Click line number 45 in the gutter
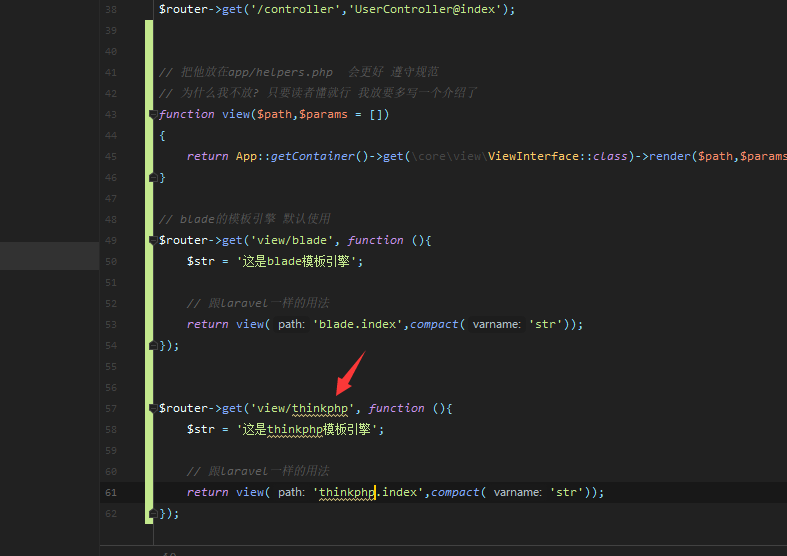 (x=111, y=157)
